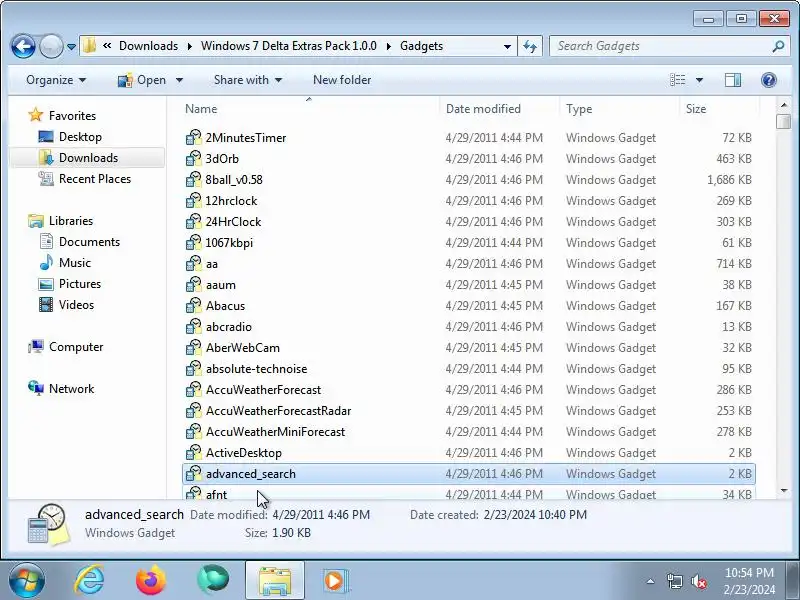Viewport: 800px width, 600px height.
Task: Select Downloads in the navigation pane
Action: click(x=88, y=158)
